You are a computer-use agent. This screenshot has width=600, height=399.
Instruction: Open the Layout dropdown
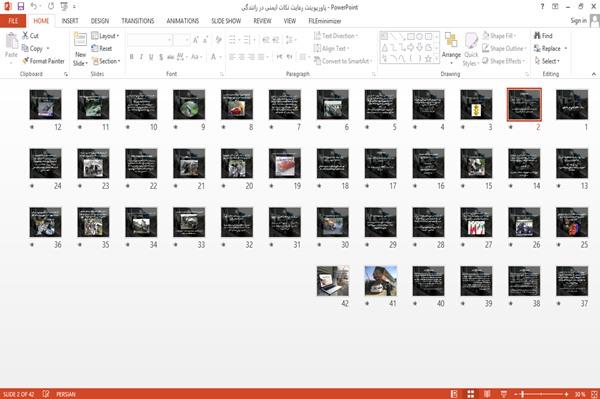pyautogui.click(x=105, y=36)
